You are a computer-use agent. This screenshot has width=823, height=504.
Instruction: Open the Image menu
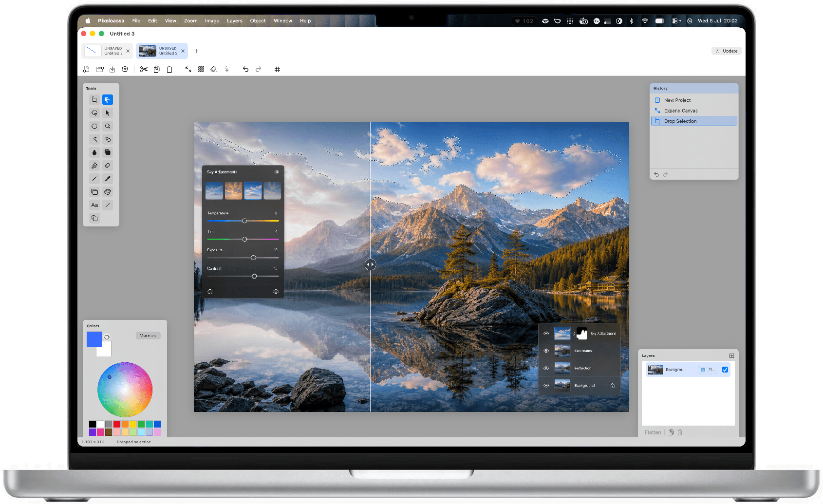pos(212,21)
